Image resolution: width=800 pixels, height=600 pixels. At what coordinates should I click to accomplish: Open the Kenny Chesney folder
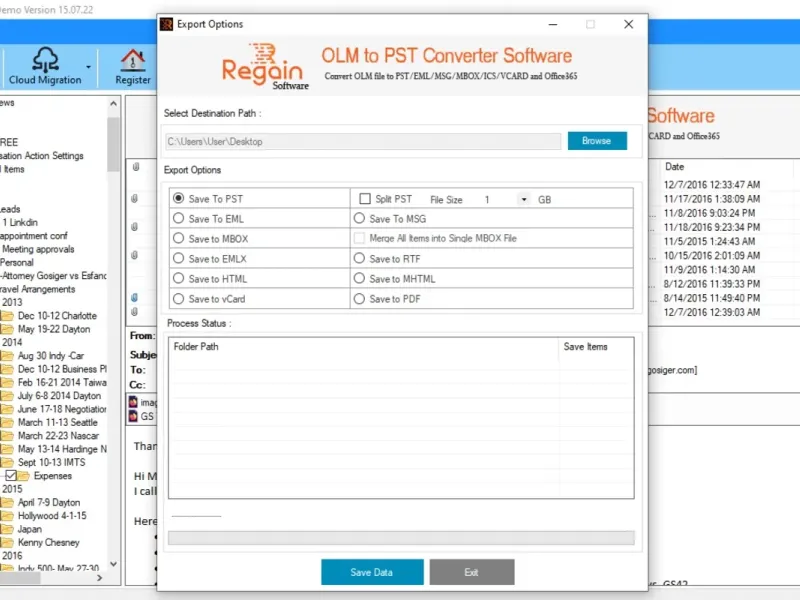tap(48, 542)
